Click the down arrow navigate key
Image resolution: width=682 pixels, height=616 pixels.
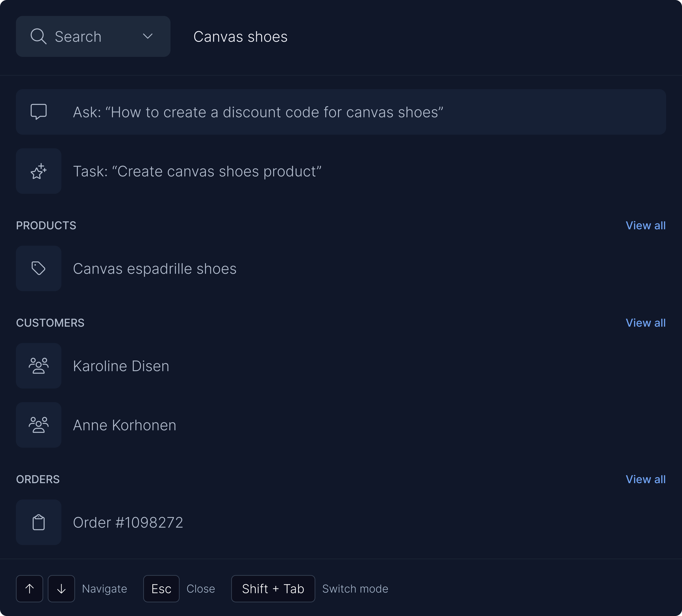tap(61, 588)
